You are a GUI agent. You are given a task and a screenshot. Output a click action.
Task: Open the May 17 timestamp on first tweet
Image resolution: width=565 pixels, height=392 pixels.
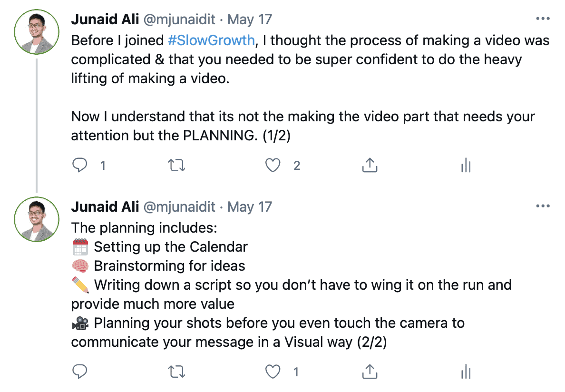250,20
